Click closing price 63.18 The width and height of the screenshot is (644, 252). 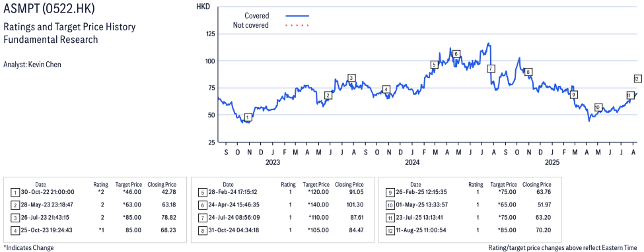(168, 205)
